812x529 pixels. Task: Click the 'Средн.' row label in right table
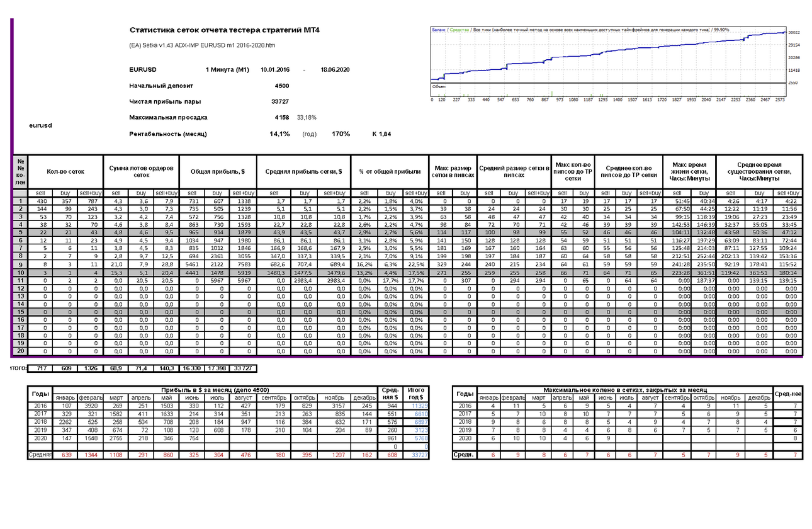pyautogui.click(x=463, y=453)
